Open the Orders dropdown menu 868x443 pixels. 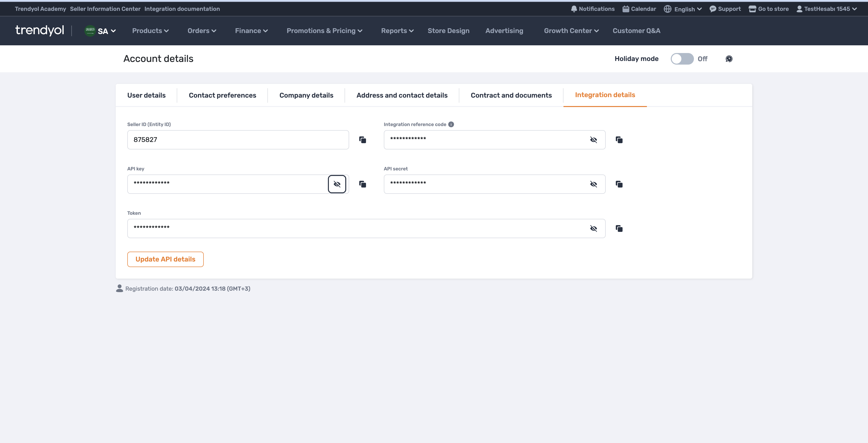click(x=202, y=31)
